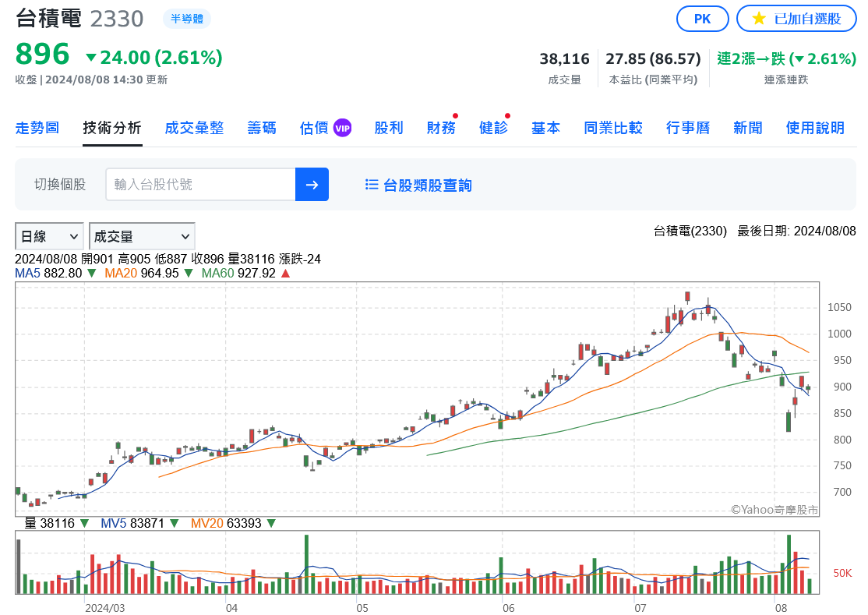This screenshot has width=868, height=615.
Task: Open the 台股類股查詢 link
Action: pos(427,185)
